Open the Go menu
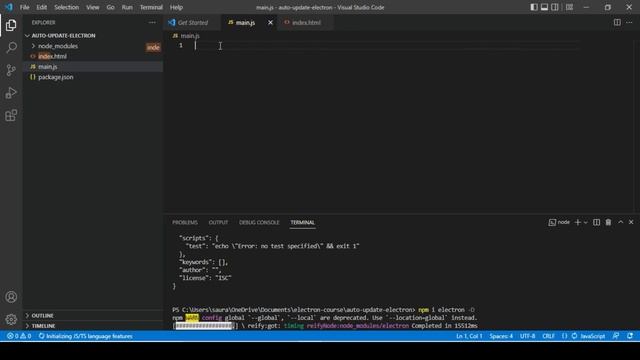 pyautogui.click(x=110, y=7)
